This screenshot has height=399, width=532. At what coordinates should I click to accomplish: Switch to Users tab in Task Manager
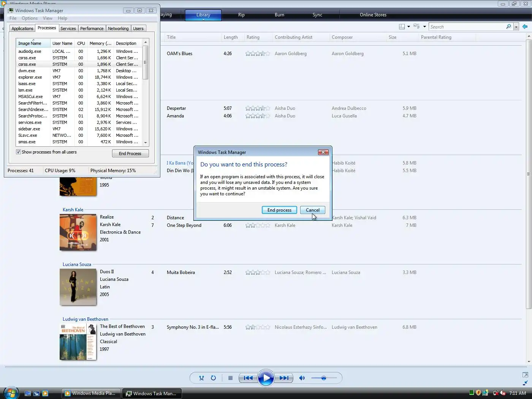(138, 28)
